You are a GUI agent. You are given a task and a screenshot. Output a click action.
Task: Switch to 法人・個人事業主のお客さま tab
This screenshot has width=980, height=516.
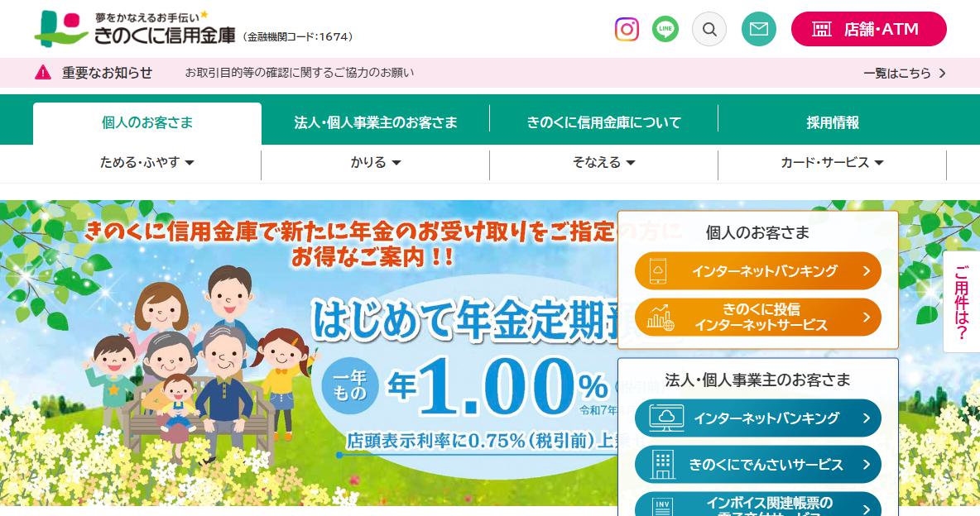point(376,122)
